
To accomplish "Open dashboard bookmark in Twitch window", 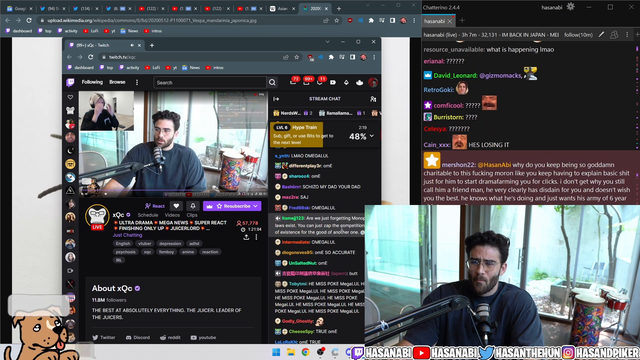I will point(80,68).
